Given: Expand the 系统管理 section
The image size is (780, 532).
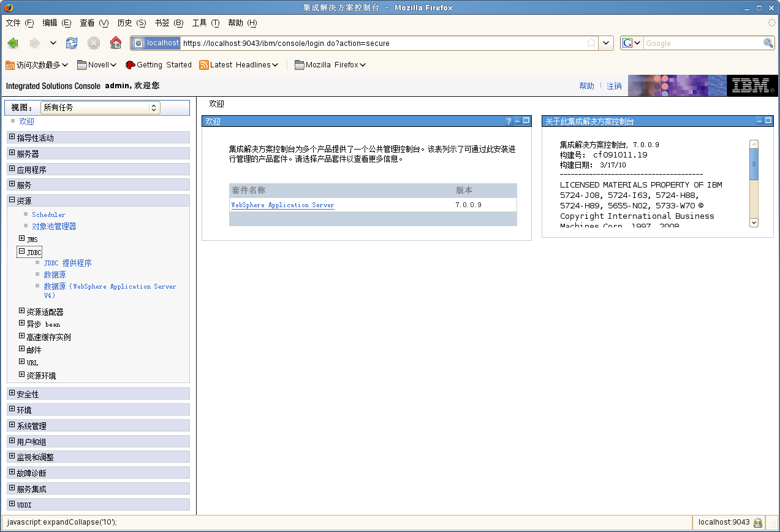Looking at the screenshot, I should [12, 425].
